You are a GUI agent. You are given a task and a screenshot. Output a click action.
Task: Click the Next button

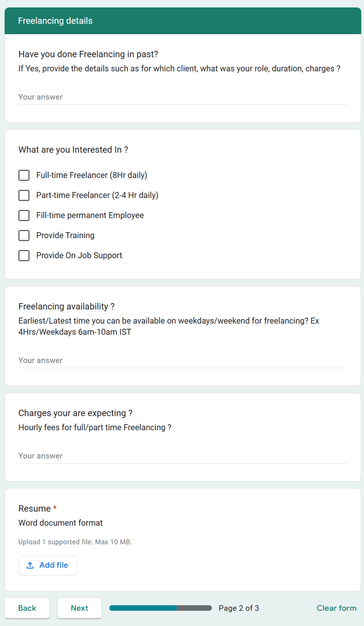[80, 608]
